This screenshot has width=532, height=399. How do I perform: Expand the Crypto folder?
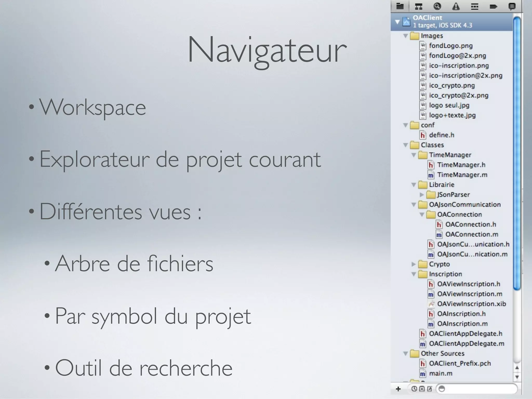click(414, 264)
